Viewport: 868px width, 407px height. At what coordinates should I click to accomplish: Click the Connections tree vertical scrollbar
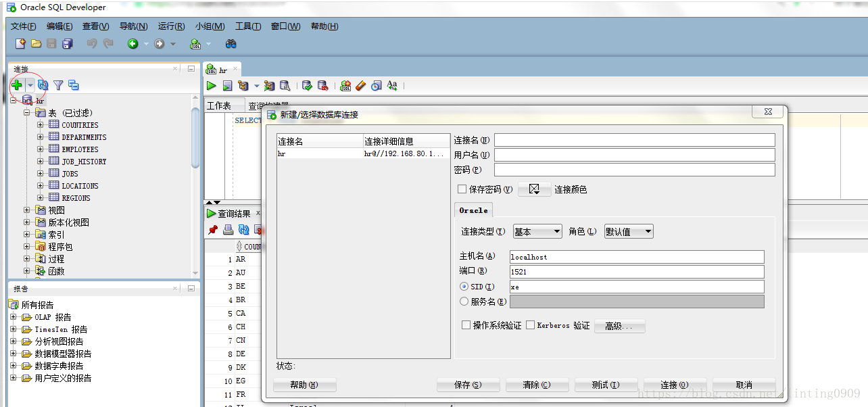pos(195,139)
